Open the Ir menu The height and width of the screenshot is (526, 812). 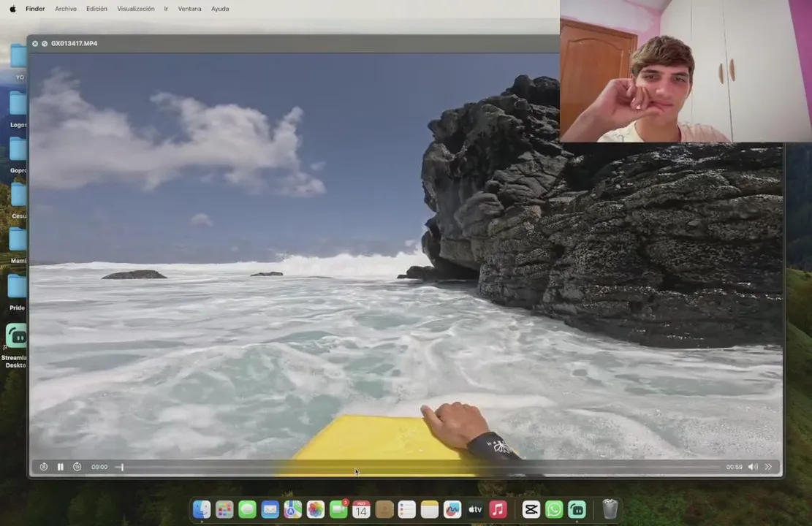(166, 9)
